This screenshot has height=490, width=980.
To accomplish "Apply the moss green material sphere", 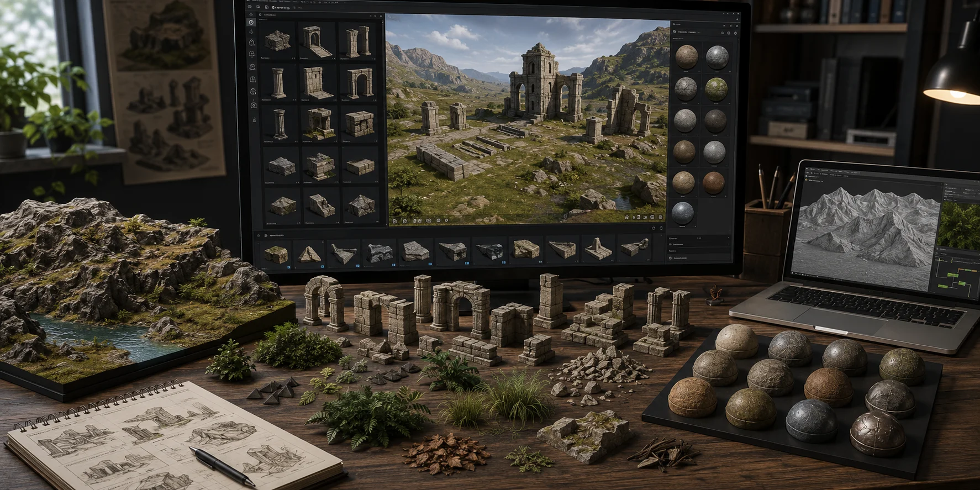I will (x=716, y=89).
